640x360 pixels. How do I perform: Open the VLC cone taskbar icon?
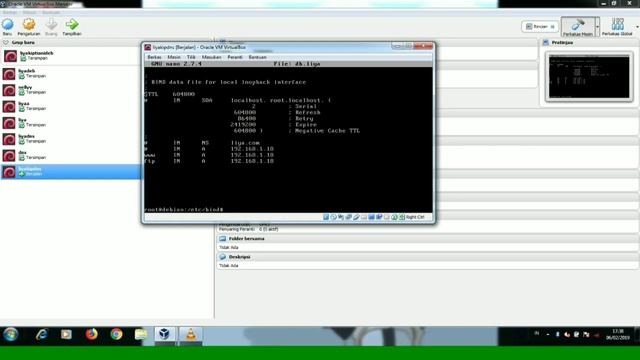click(191, 335)
